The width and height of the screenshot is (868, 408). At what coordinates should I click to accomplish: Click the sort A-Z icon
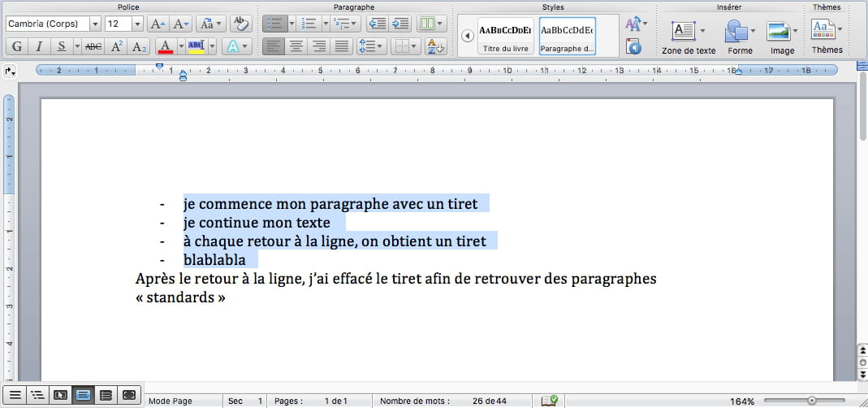click(x=435, y=46)
